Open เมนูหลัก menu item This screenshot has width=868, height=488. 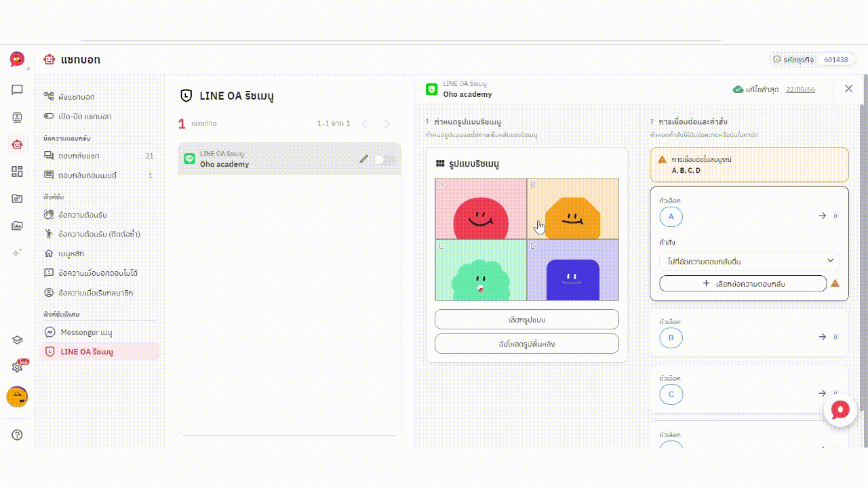[x=100, y=254]
